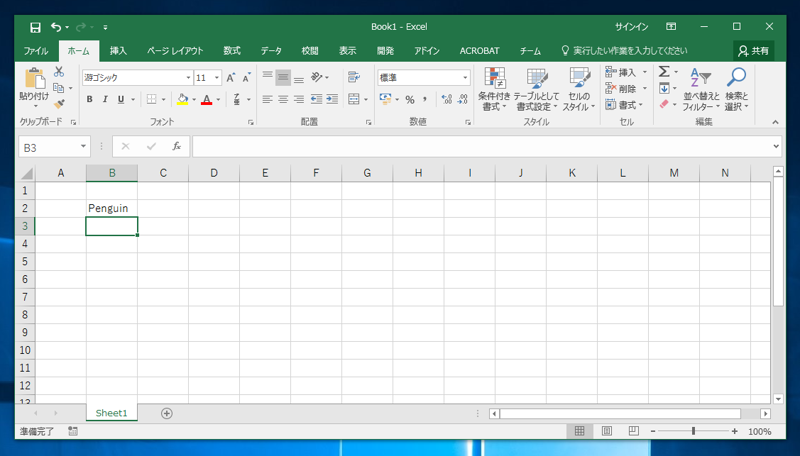Center cell text horizontally
Viewport: 800px width, 456px height.
283,99
